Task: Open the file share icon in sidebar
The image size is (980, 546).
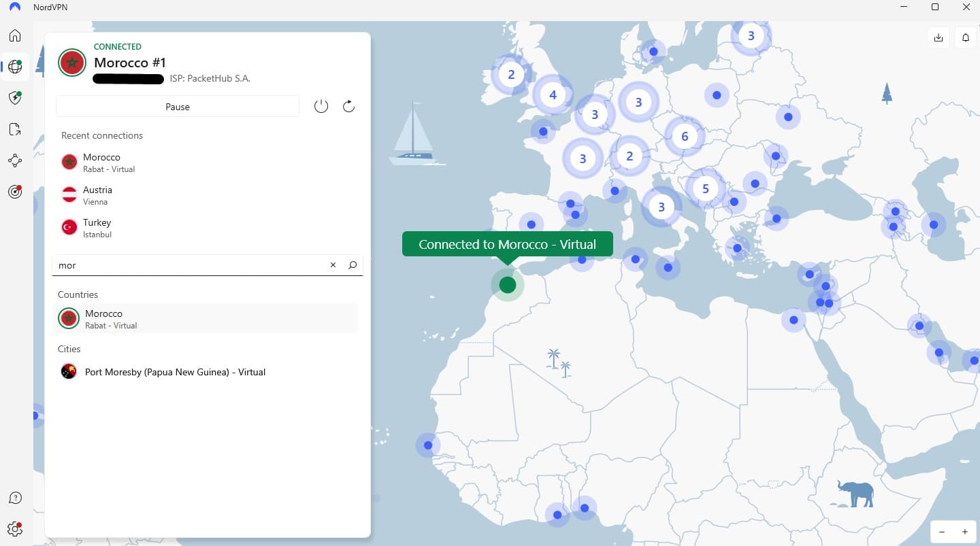Action: point(15,129)
